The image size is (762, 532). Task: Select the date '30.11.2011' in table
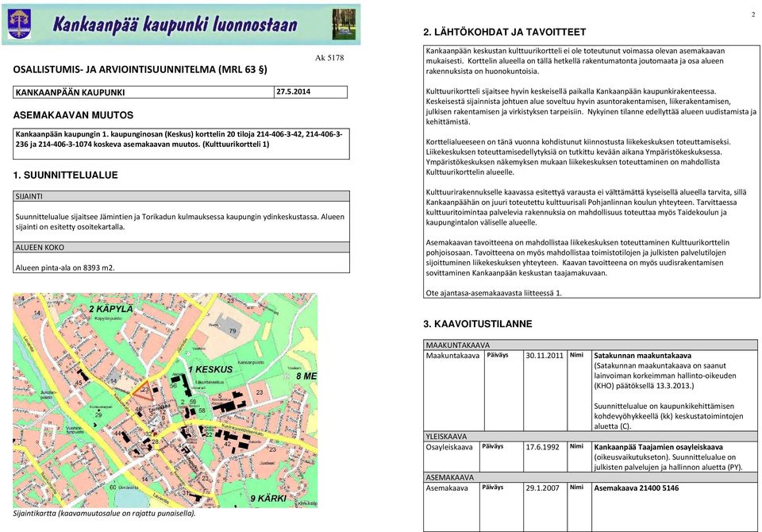tap(544, 356)
